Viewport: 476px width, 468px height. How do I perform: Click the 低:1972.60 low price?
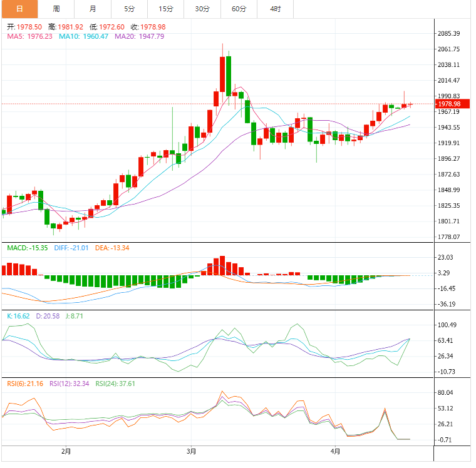(x=107, y=27)
